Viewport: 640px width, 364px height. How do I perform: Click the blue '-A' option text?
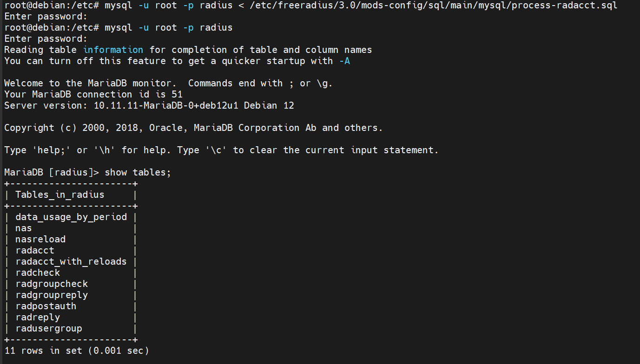coord(344,61)
